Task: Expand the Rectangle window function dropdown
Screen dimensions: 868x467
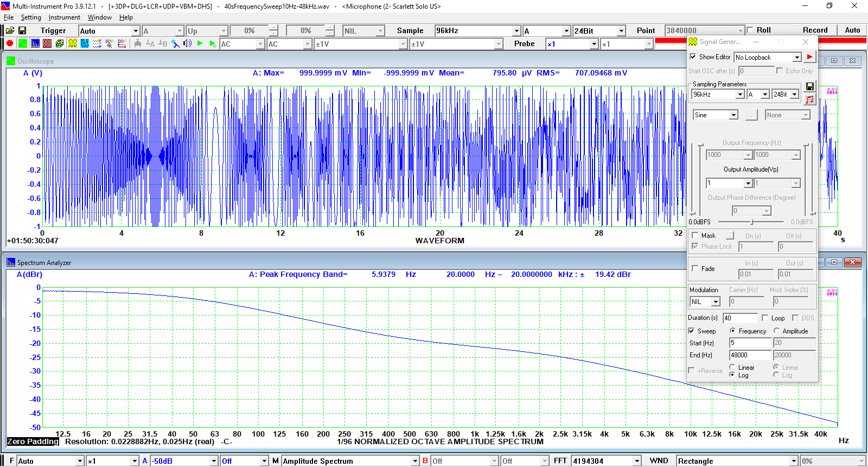Action: click(x=793, y=461)
